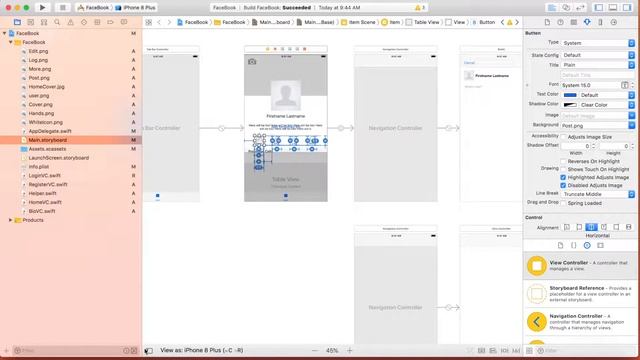Image resolution: width=640 pixels, height=360 pixels.
Task: Open the Breakpoint navigator icon
Action: tap(110, 22)
